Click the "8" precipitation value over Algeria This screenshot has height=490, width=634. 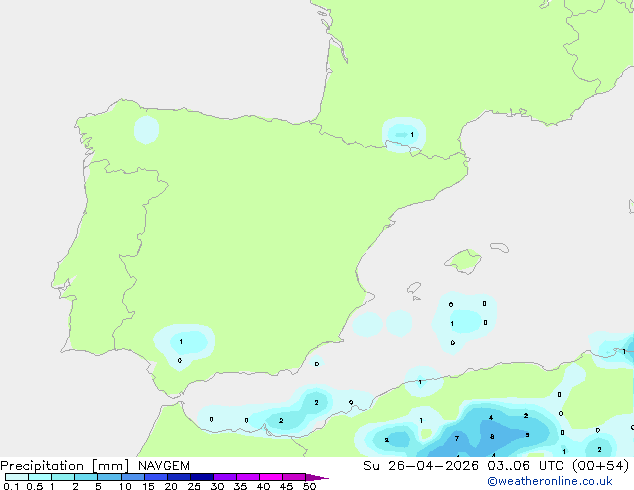pos(492,437)
